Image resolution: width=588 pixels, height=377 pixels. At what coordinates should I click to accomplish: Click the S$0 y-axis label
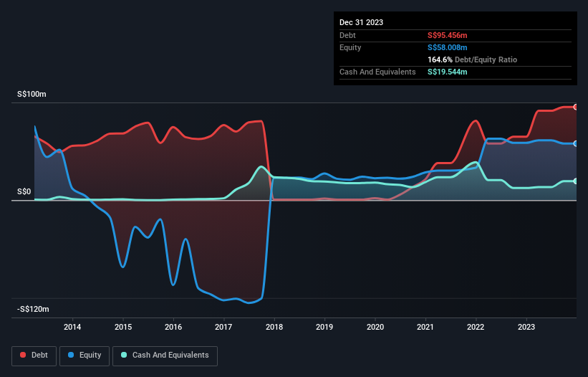[x=24, y=191]
